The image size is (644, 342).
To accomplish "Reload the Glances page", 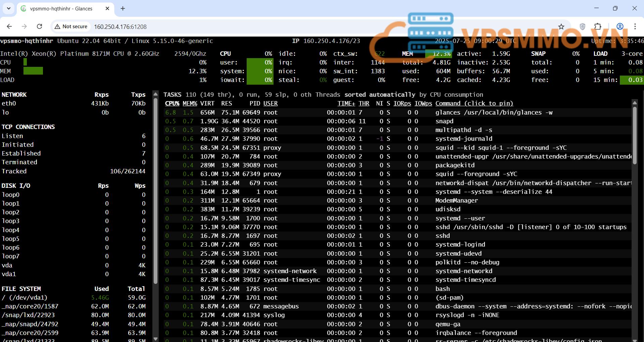I will tap(39, 27).
